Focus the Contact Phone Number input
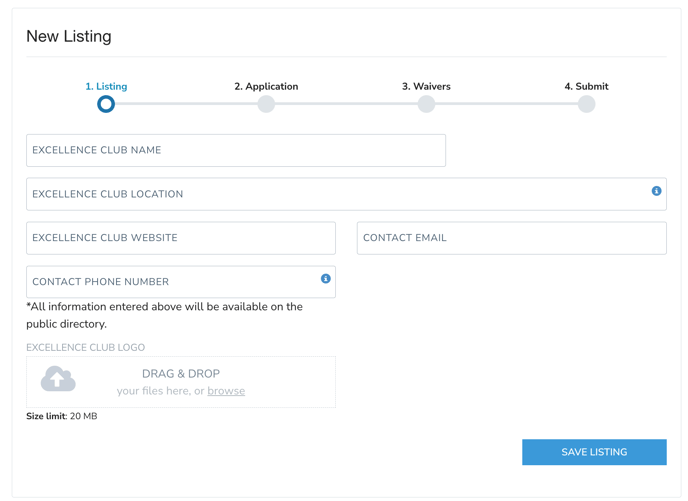The width and height of the screenshot is (688, 501). (x=170, y=282)
